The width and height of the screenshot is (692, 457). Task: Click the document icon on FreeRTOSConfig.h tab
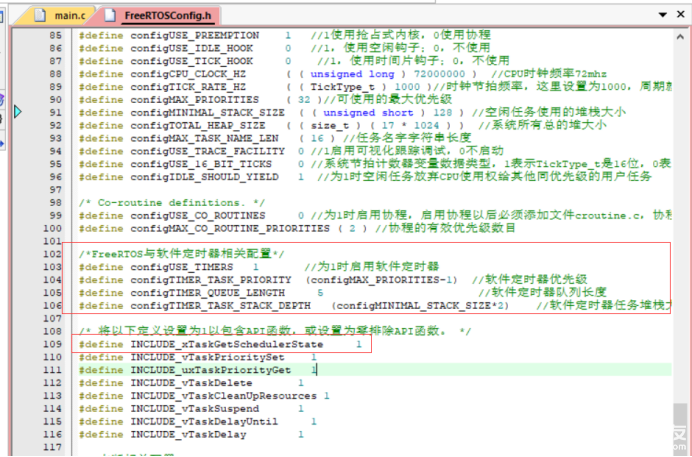coord(110,15)
